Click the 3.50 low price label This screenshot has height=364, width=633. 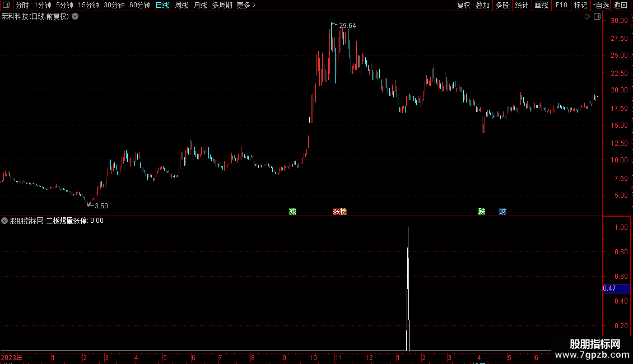coord(101,206)
